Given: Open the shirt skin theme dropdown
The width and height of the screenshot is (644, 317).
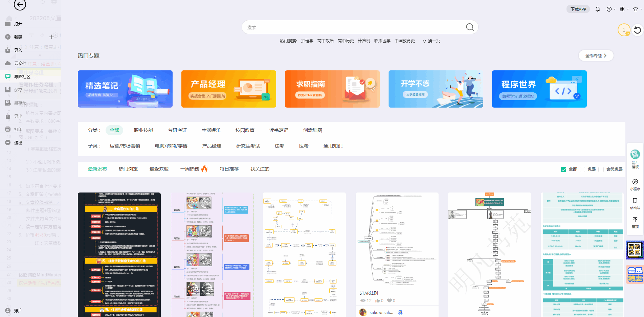Looking at the screenshot, I should (x=637, y=9).
